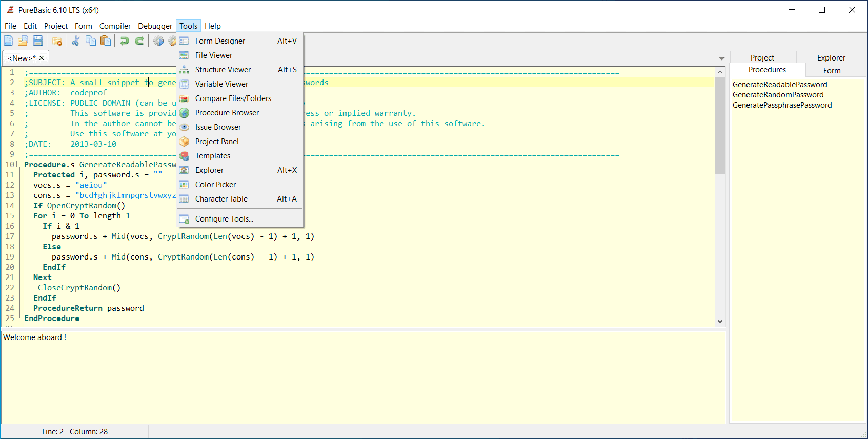Click the Project Panel box icon
The image size is (868, 439).
click(x=184, y=142)
